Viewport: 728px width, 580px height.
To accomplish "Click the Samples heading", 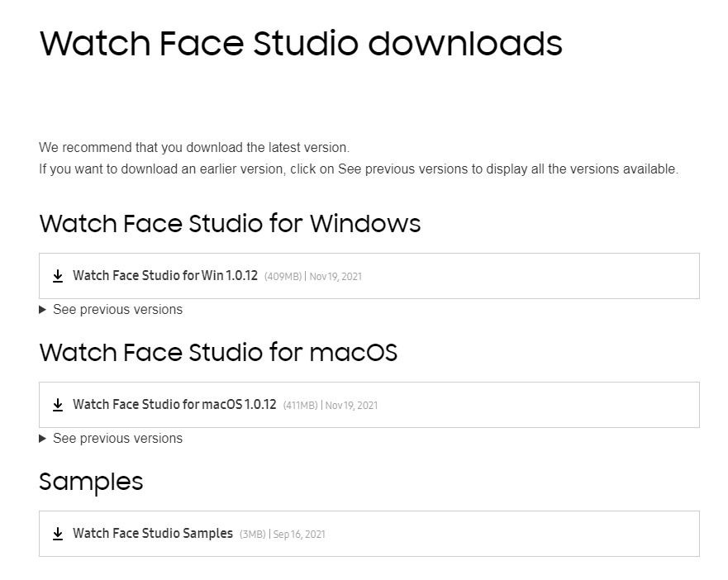I will click(x=91, y=482).
